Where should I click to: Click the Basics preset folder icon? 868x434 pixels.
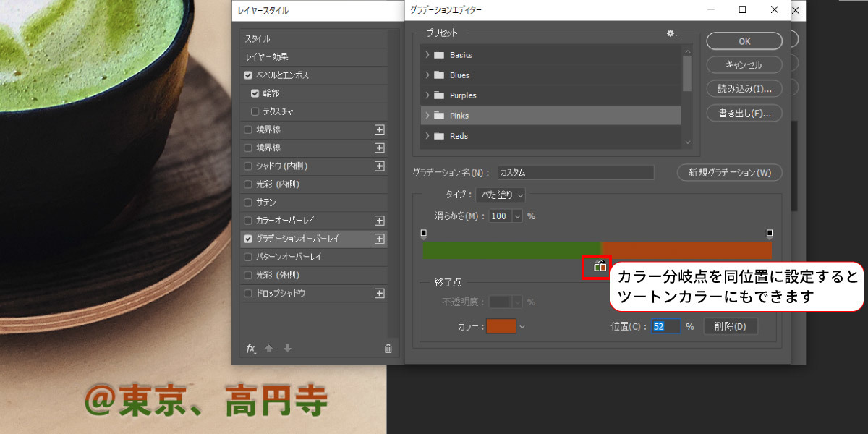pos(439,55)
